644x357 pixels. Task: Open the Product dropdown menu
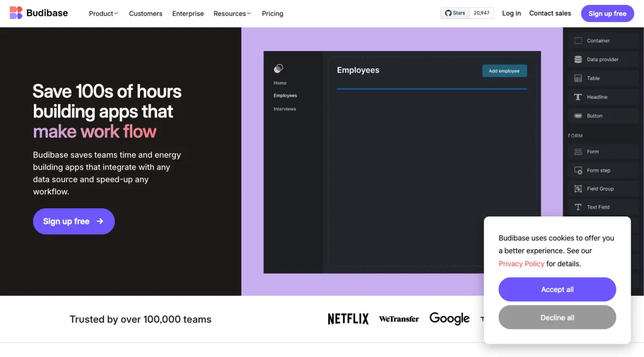point(104,13)
